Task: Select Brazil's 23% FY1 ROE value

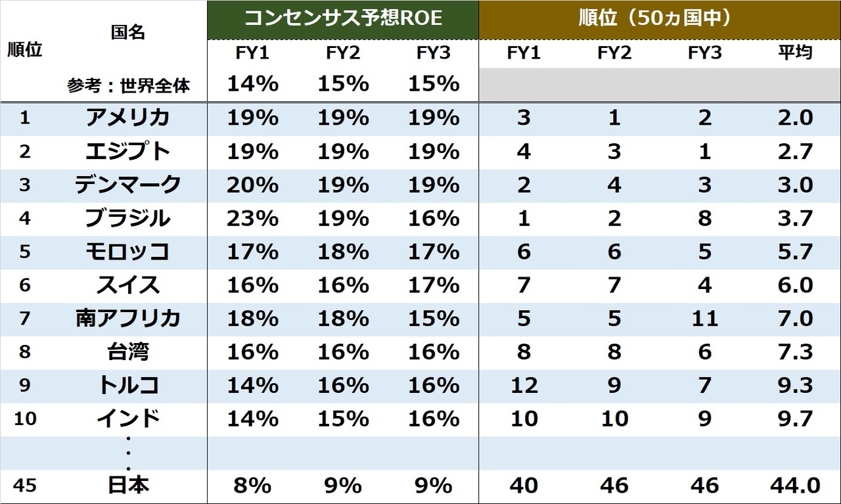Action: point(252,218)
